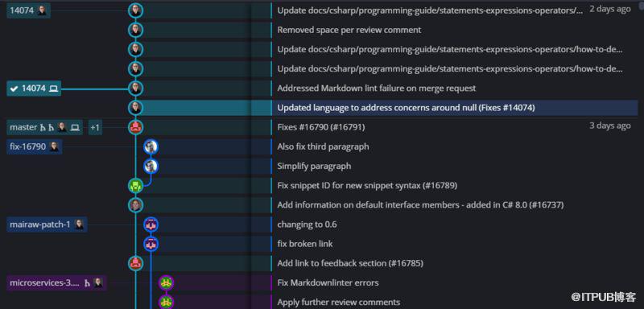Click the purple-ringed node for 'Fix Markdownlinter errors'
The height and width of the screenshot is (309, 644).
click(x=166, y=282)
